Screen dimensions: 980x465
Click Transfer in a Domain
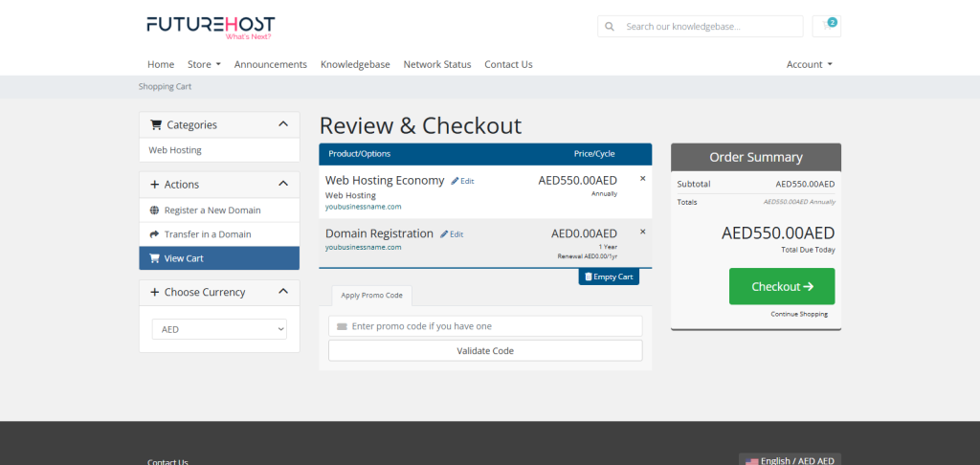click(219, 234)
